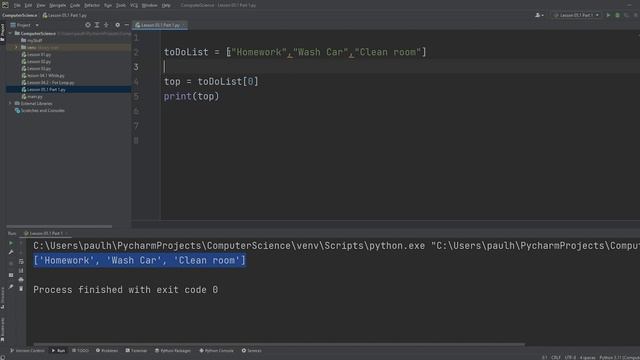Expand External Libraries node
Image resolution: width=640 pixels, height=360 pixels.
pyautogui.click(x=11, y=104)
